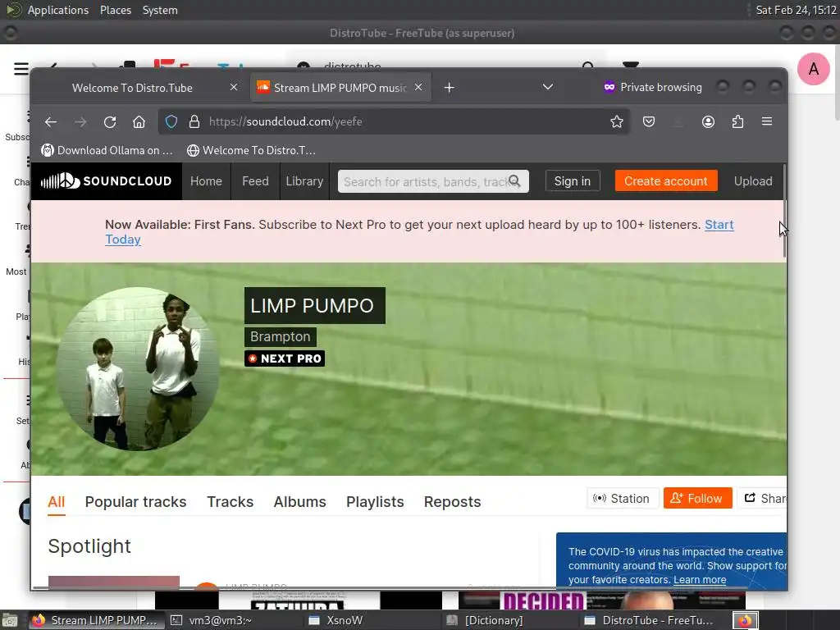Click the Next Pro badge

click(285, 358)
